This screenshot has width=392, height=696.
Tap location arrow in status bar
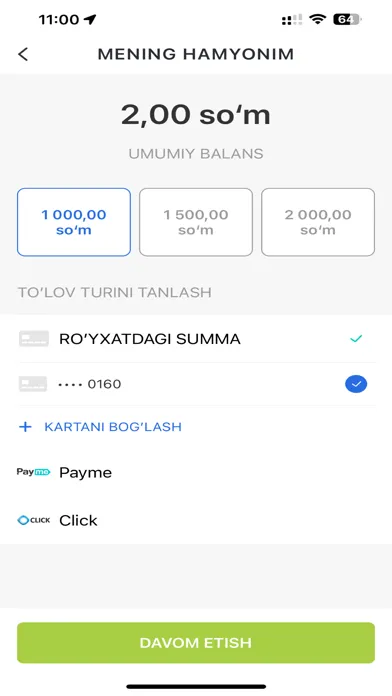(x=90, y=20)
